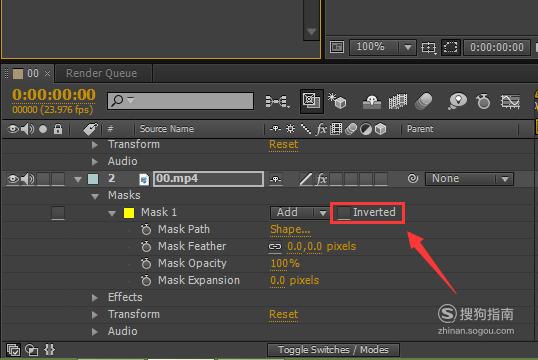Click 00.mp4 layer effect fx switch
The image size is (538, 360).
[321, 179]
